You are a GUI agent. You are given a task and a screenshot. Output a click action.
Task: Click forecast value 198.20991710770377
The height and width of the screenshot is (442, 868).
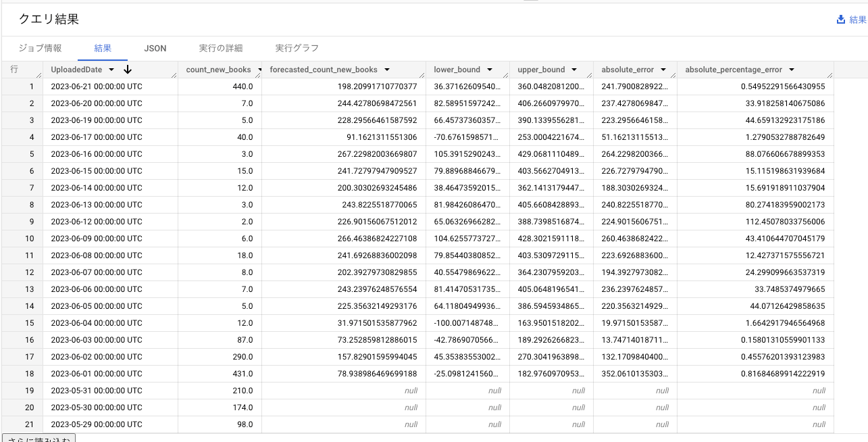[378, 87]
